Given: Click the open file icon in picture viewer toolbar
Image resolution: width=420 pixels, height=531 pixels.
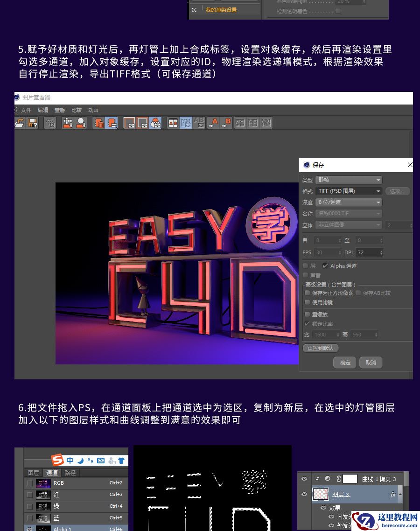Looking at the screenshot, I should pos(19,123).
